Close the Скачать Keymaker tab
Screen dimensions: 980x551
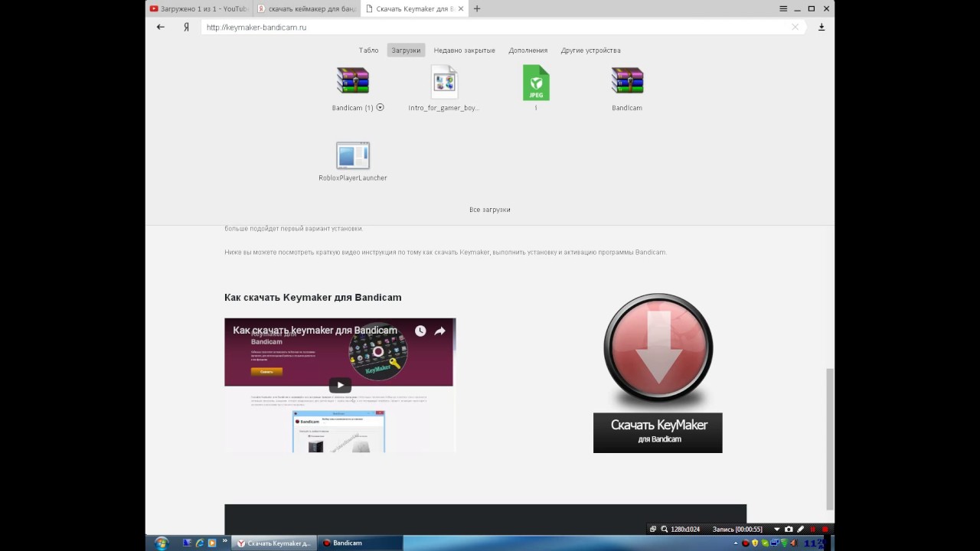pos(460,8)
